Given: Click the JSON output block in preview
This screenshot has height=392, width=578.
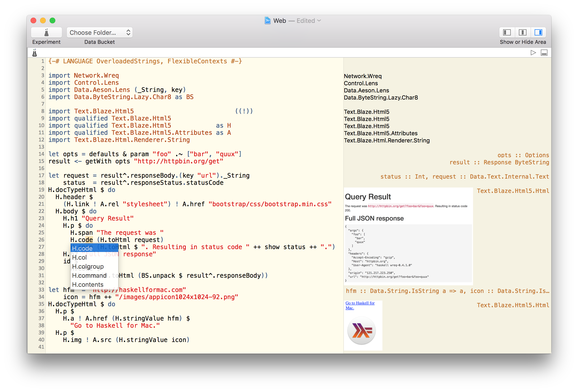Looking at the screenshot, I should coord(408,253).
